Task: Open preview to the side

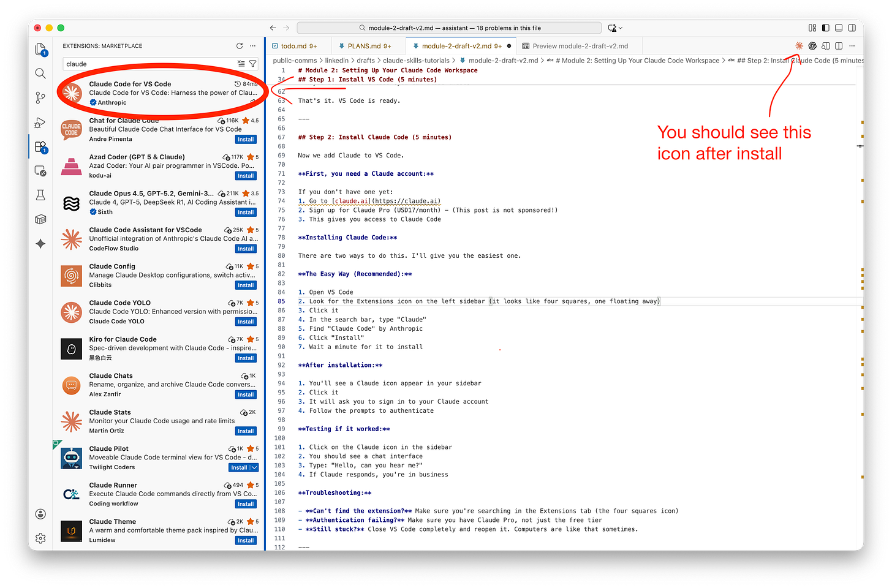Action: pyautogui.click(x=825, y=46)
